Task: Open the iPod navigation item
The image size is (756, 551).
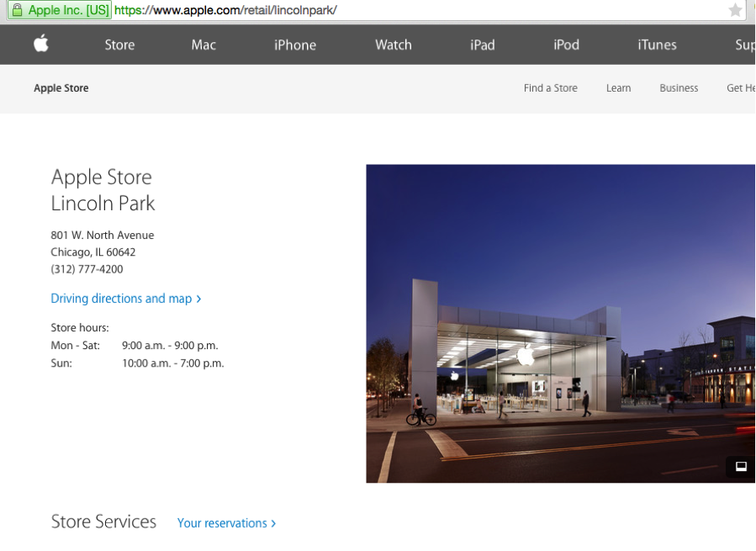Action: [566, 45]
